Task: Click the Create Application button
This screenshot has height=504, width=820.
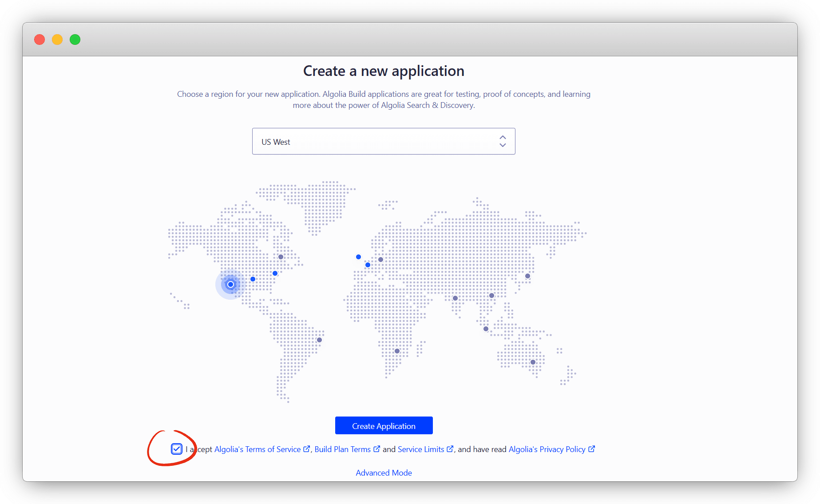Action: pyautogui.click(x=384, y=426)
